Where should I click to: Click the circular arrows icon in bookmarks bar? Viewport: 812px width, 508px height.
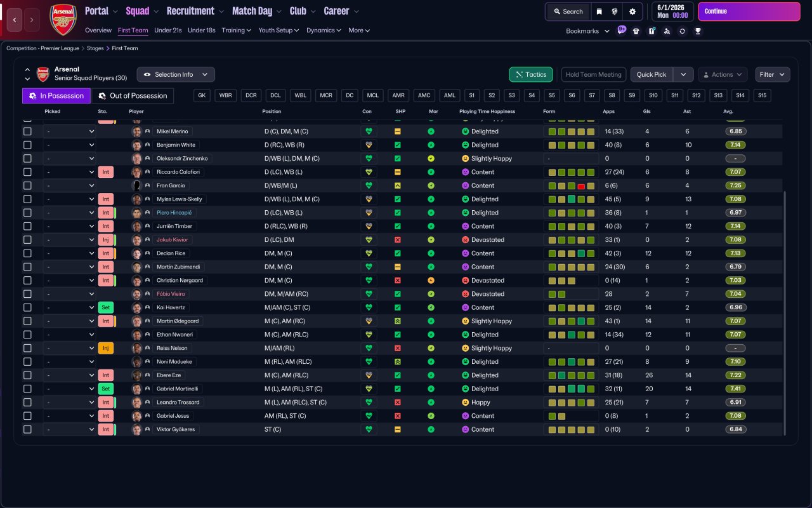click(x=682, y=31)
